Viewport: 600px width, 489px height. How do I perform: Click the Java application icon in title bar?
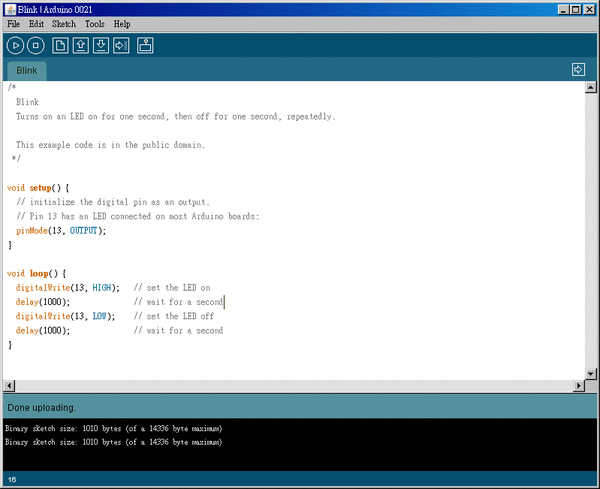pos(10,9)
